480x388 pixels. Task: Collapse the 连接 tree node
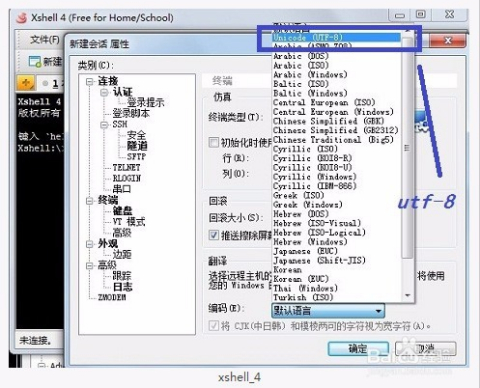[x=89, y=81]
